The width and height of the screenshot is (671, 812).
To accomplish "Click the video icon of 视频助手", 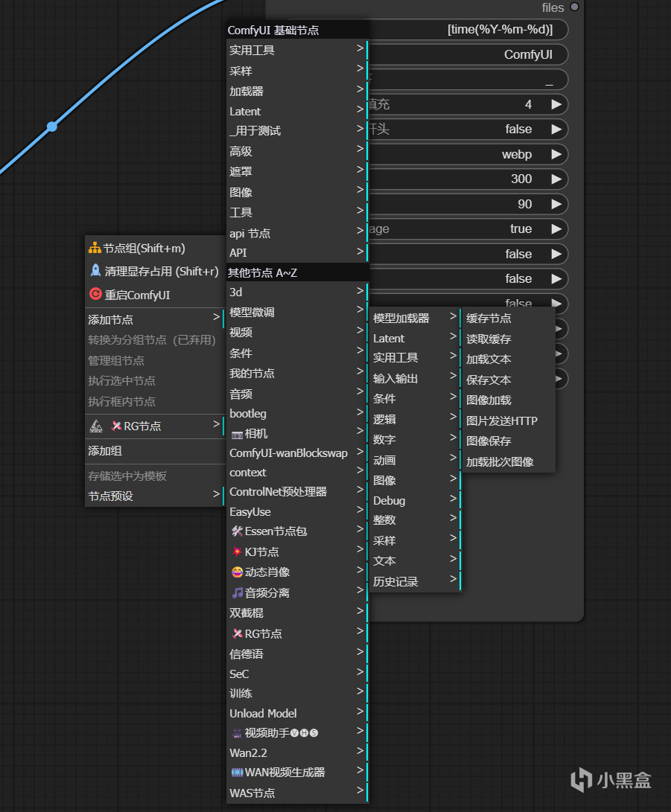I will (237, 733).
